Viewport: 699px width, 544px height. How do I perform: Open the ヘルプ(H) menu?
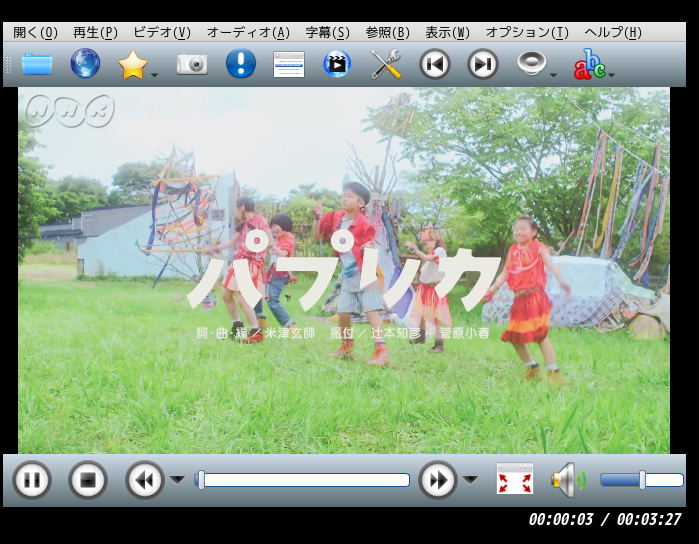[613, 33]
